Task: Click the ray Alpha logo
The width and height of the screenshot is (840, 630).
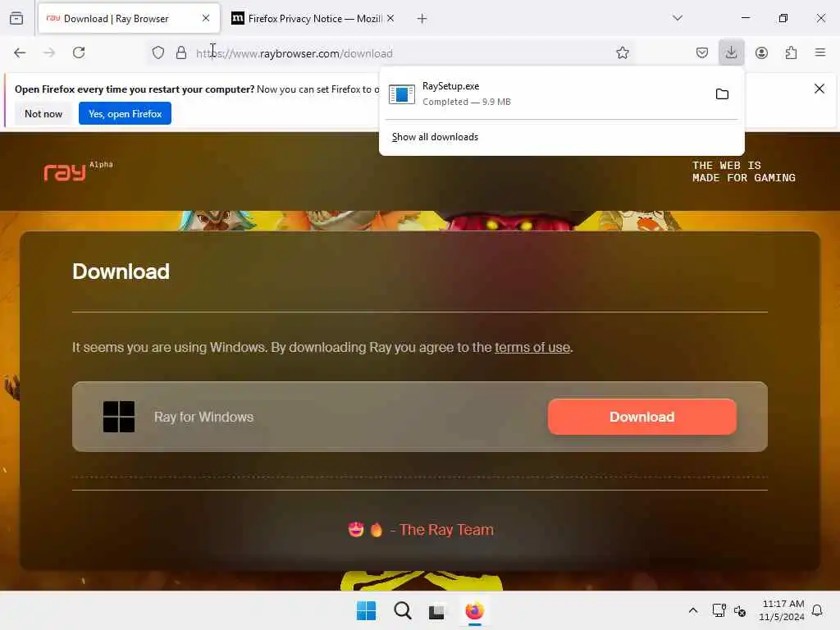Action: click(78, 171)
